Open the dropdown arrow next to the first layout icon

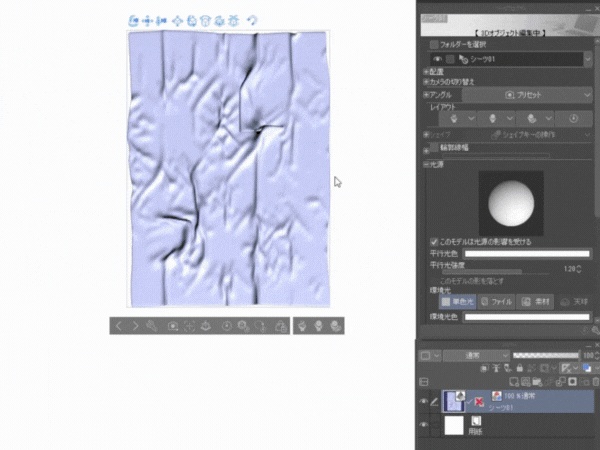tap(471, 119)
